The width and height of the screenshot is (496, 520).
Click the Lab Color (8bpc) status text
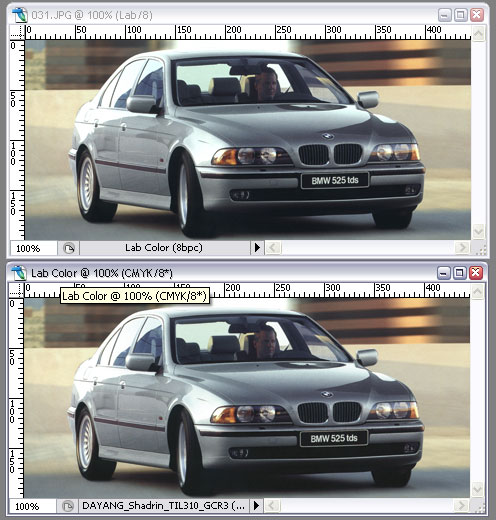[x=164, y=248]
